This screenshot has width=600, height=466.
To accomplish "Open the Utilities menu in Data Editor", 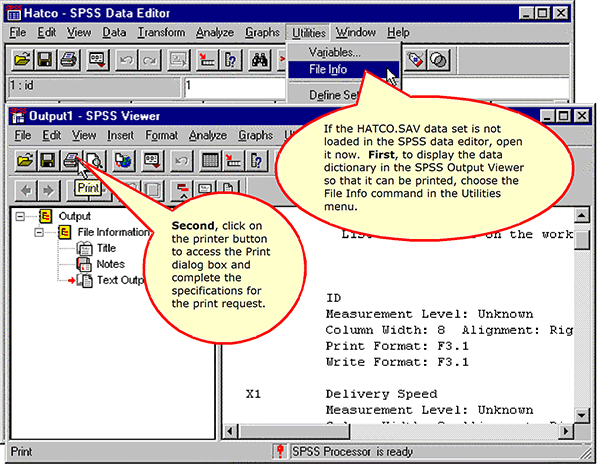I will pyautogui.click(x=309, y=33).
